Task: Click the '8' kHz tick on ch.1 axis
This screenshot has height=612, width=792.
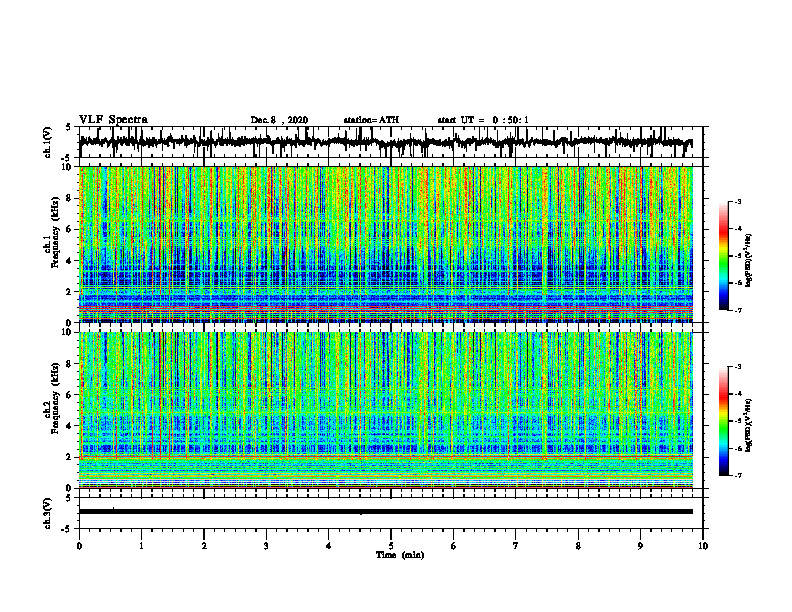Action: pyautogui.click(x=71, y=198)
